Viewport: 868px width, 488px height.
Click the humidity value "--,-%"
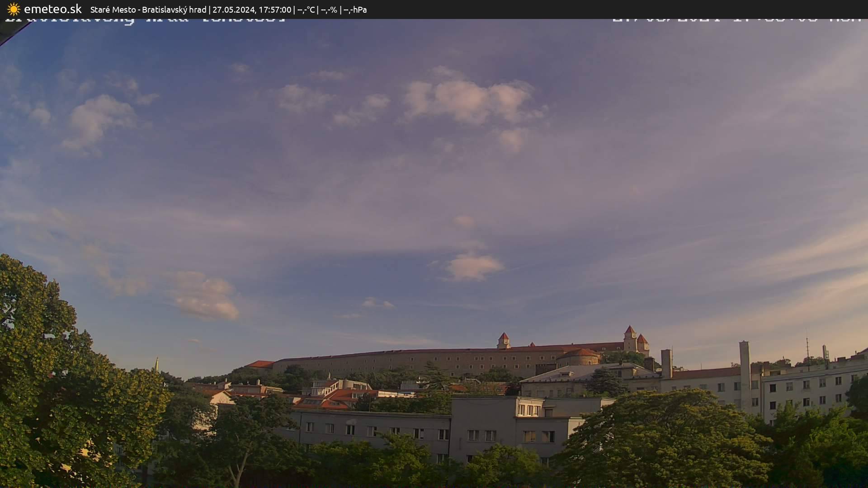(x=330, y=9)
